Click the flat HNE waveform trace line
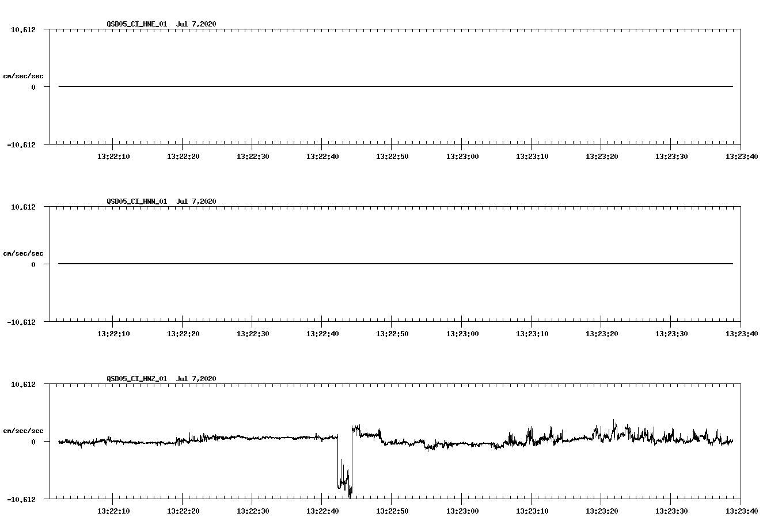 pyautogui.click(x=396, y=86)
